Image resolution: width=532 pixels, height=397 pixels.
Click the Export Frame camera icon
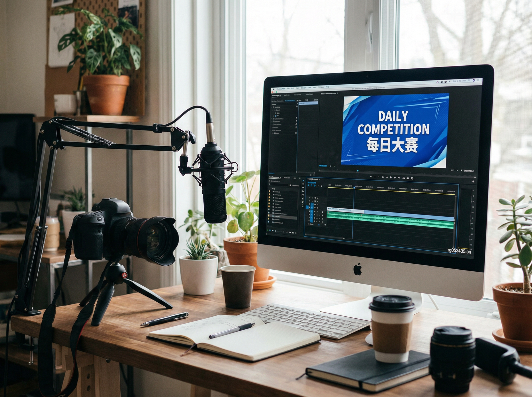pyautogui.click(x=412, y=178)
